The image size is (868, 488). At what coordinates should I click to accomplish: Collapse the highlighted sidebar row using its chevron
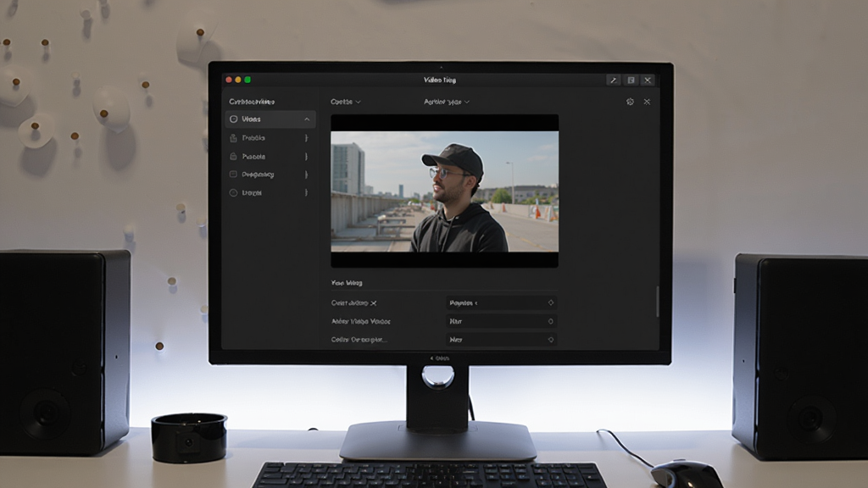click(307, 119)
